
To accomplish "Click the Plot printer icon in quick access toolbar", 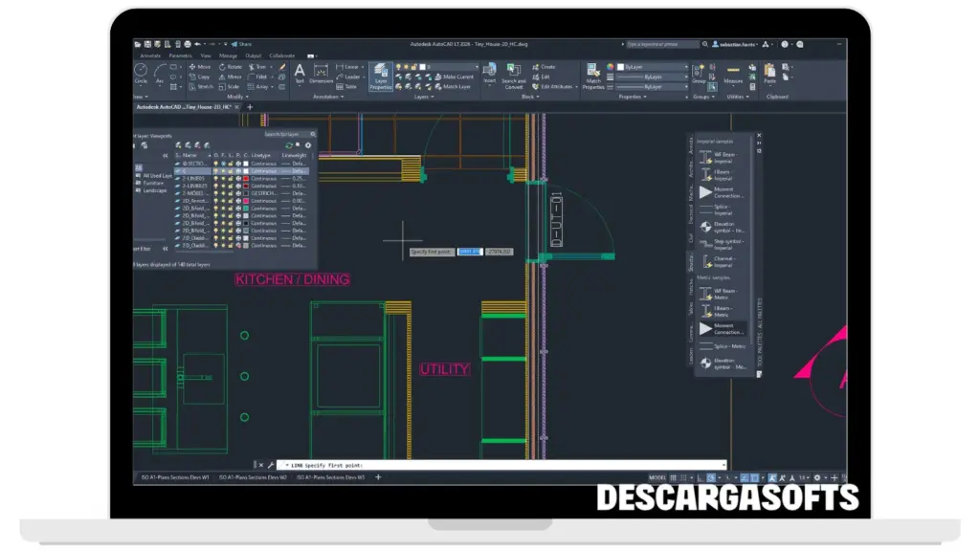I will (x=187, y=44).
